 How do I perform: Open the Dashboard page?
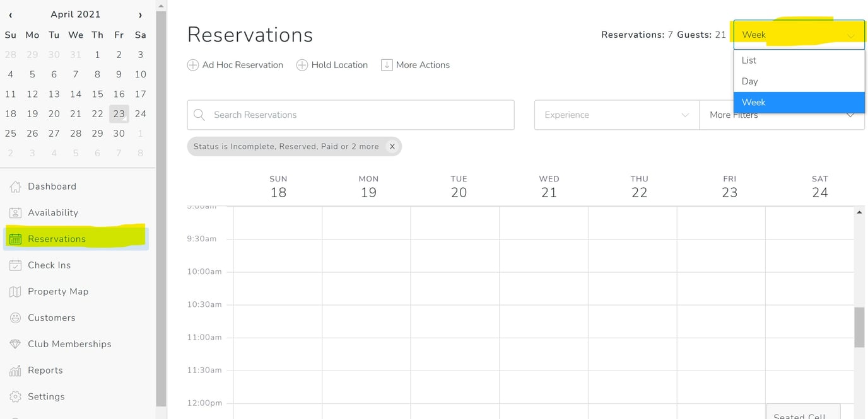pyautogui.click(x=51, y=186)
